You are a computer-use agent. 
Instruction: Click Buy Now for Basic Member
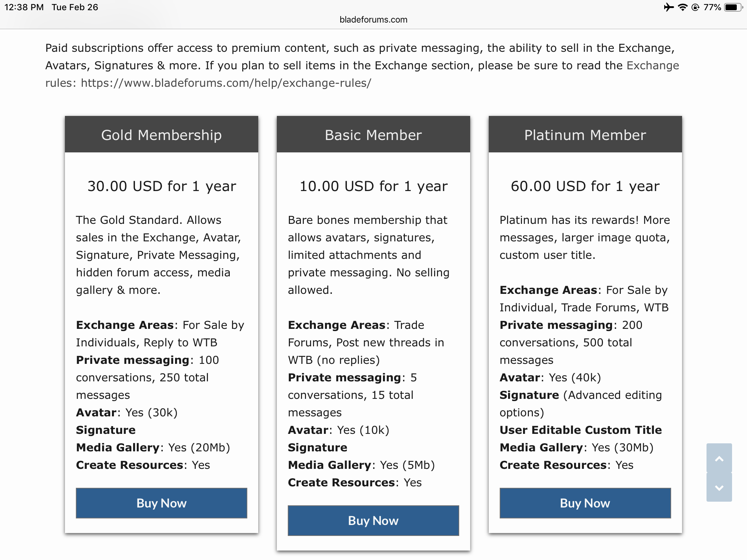(x=373, y=521)
